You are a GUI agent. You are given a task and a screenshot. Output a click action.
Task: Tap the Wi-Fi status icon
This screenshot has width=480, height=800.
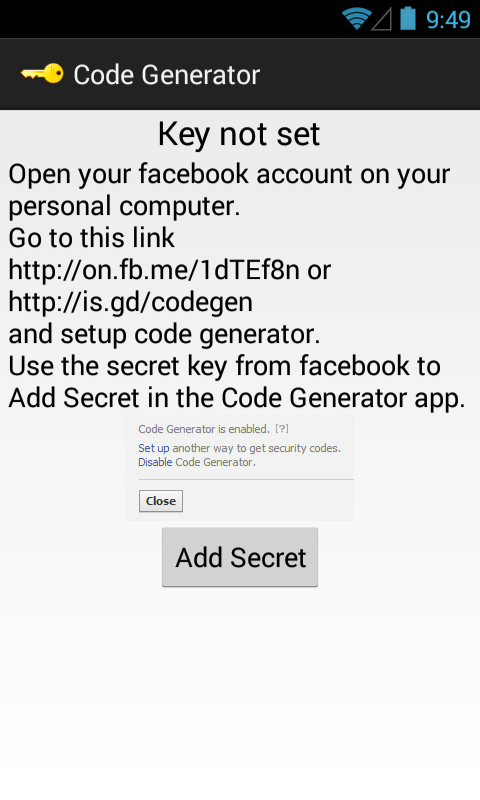coord(356,19)
